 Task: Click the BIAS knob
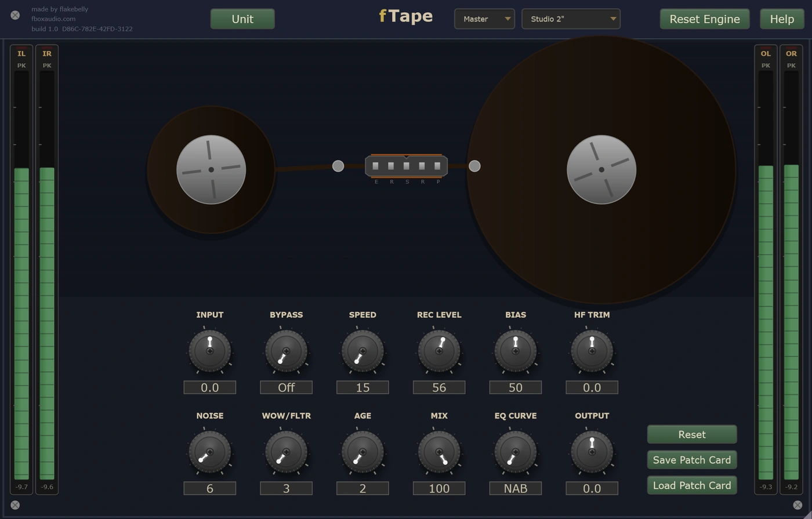coord(516,351)
